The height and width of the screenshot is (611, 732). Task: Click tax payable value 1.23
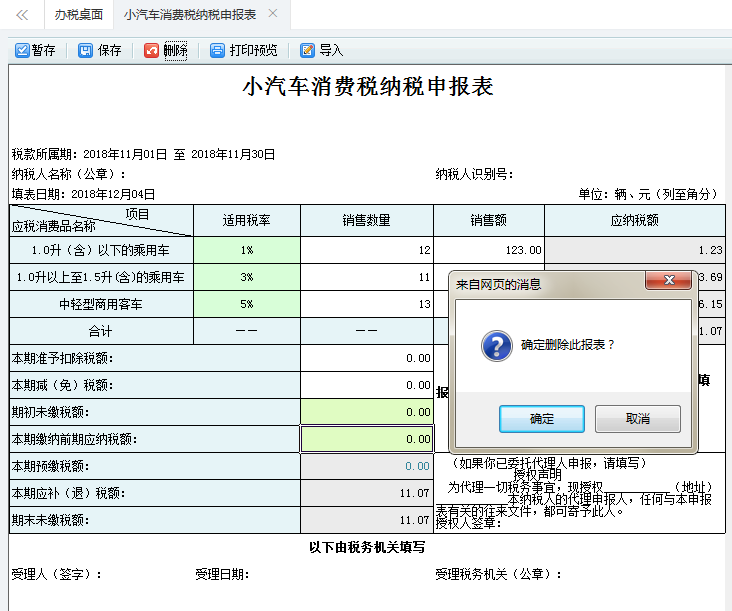point(635,250)
